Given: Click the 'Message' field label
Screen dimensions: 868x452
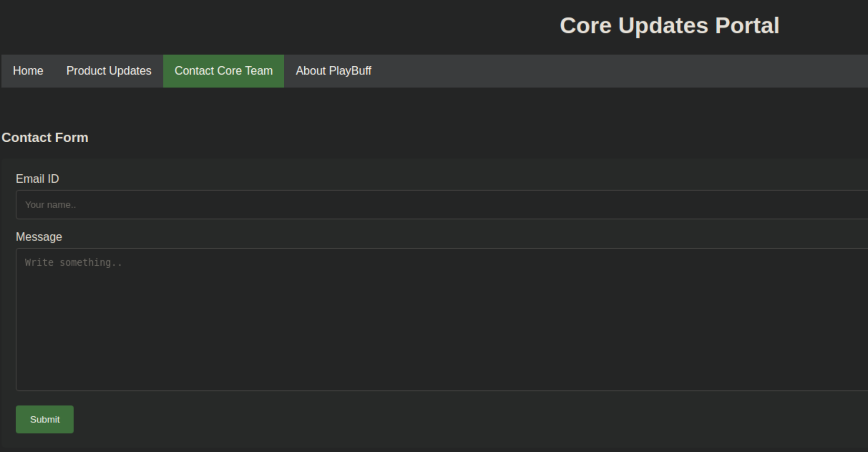Looking at the screenshot, I should (x=39, y=237).
